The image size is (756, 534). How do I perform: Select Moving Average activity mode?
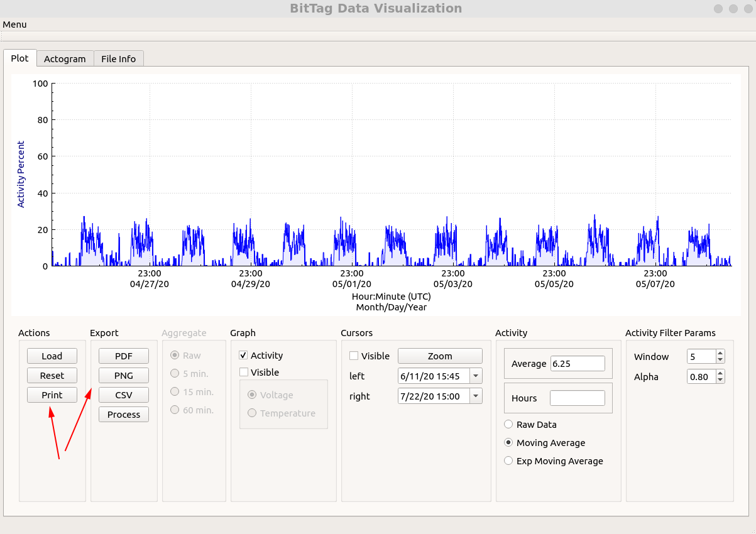point(508,442)
